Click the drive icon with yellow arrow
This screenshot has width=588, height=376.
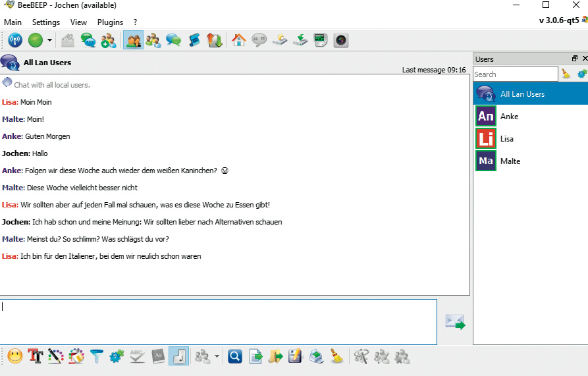point(280,40)
